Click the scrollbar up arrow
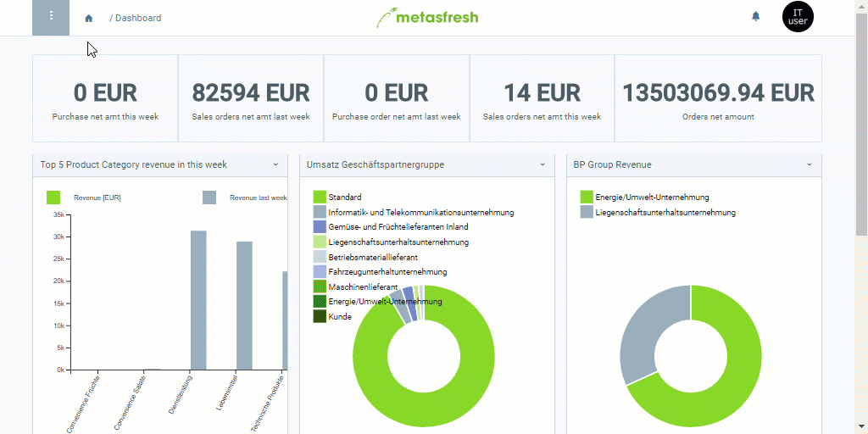 pos(862,6)
